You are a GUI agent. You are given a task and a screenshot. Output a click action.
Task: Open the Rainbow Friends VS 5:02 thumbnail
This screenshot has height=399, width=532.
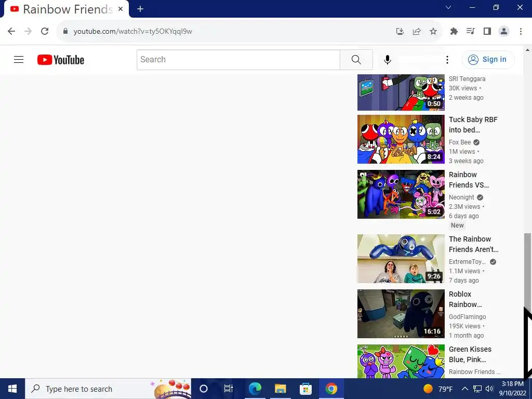coord(401,194)
